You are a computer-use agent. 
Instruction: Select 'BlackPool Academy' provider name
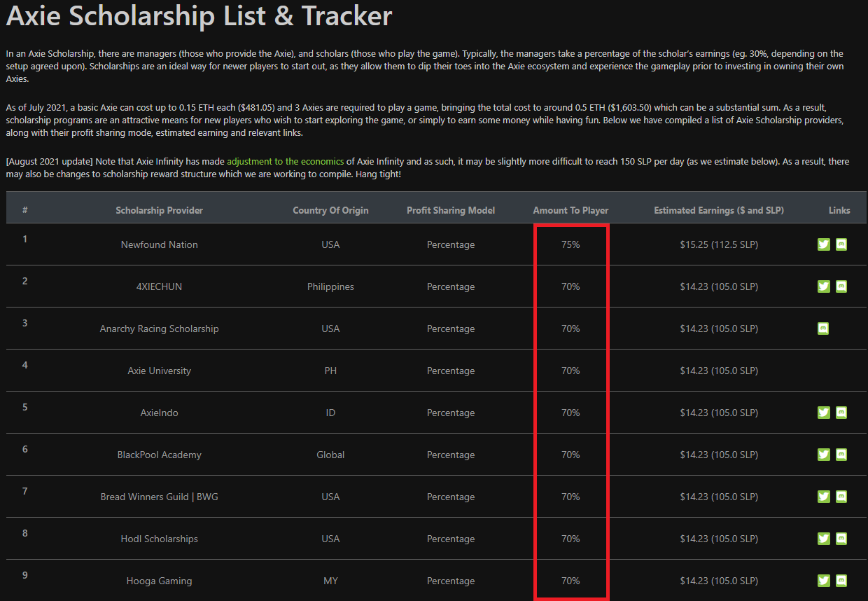(160, 455)
